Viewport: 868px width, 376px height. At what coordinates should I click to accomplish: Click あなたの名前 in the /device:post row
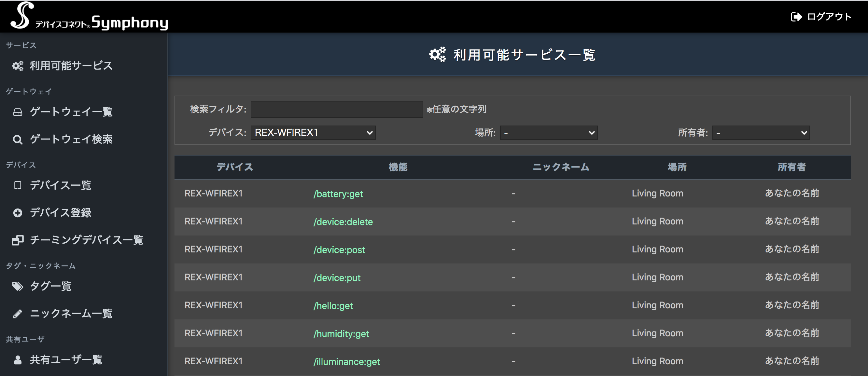pyautogui.click(x=792, y=249)
